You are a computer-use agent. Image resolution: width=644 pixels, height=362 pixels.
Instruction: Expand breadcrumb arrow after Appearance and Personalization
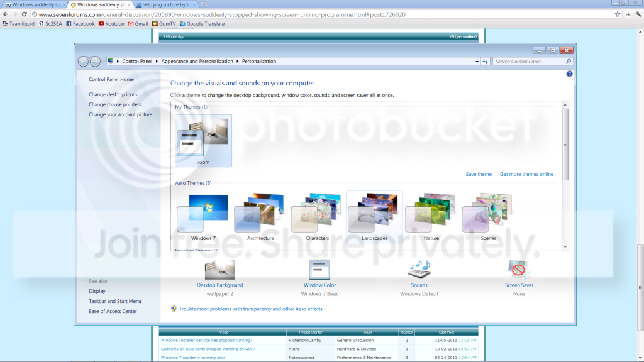pos(237,62)
